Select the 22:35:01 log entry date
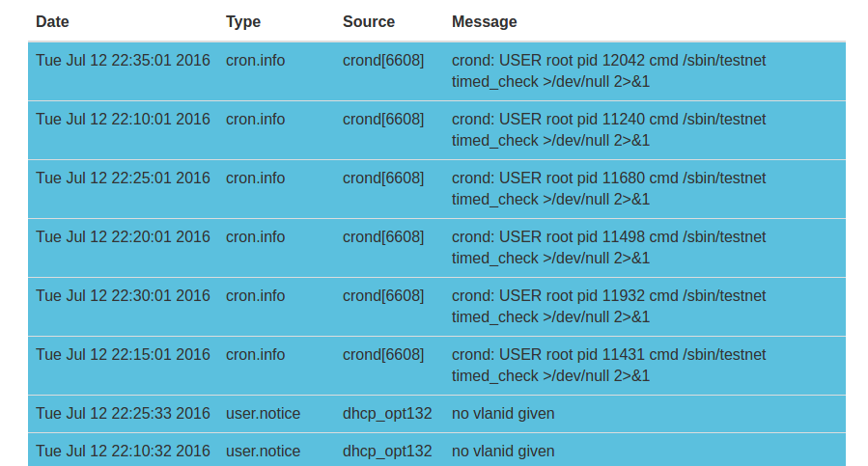 (123, 61)
